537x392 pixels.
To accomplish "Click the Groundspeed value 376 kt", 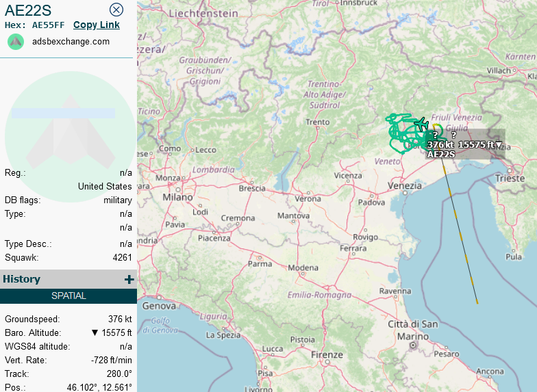I will [120, 319].
